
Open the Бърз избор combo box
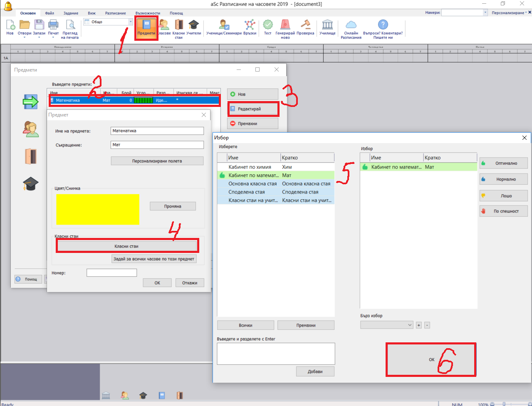tap(386, 325)
